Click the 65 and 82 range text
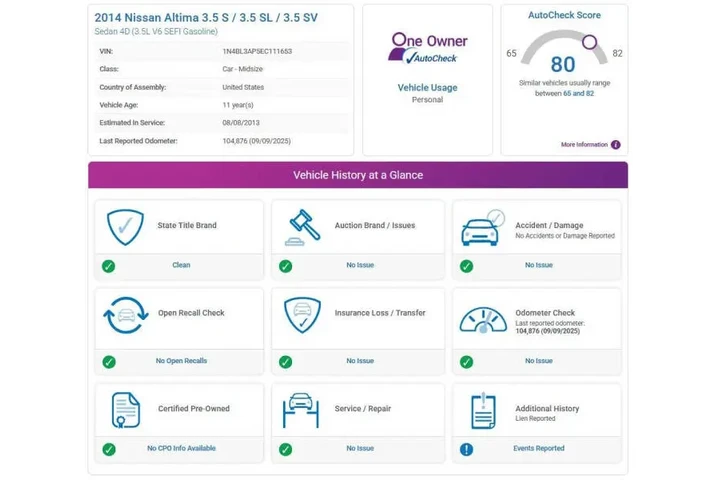 click(579, 93)
